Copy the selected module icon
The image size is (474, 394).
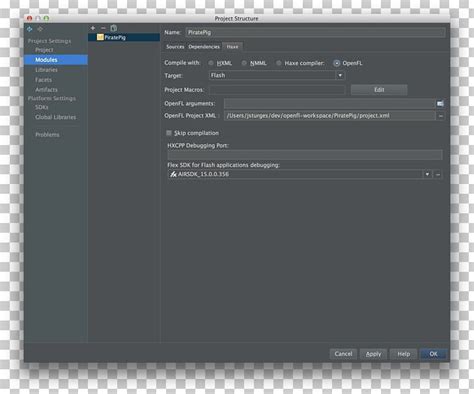pyautogui.click(x=114, y=28)
